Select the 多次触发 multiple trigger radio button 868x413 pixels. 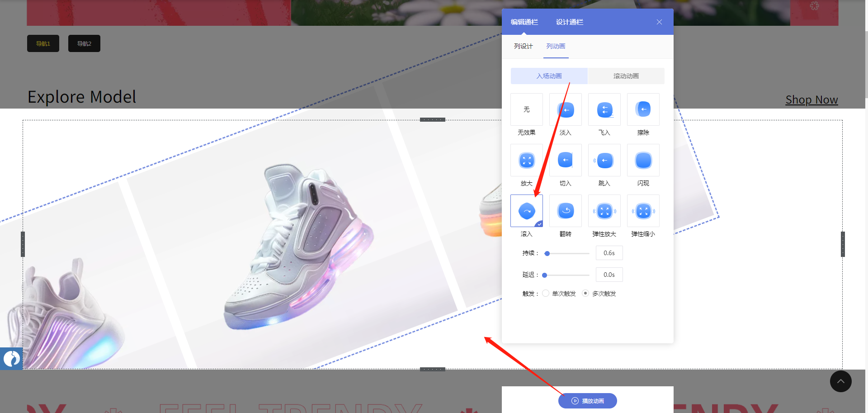pos(585,293)
